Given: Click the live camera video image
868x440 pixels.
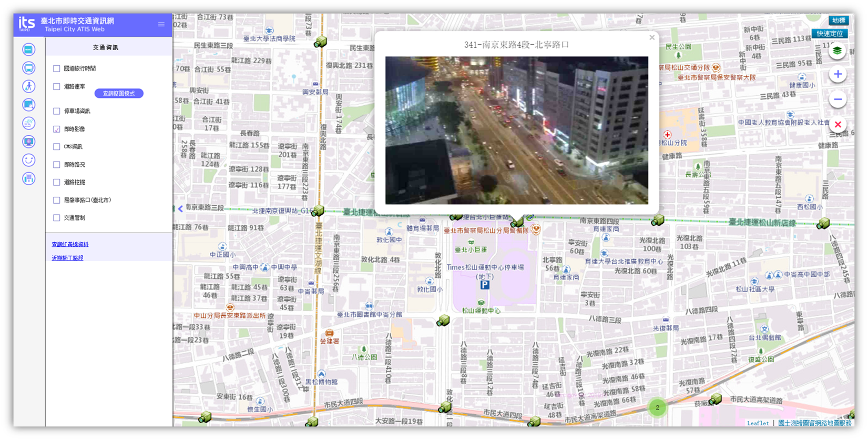Looking at the screenshot, I should click(517, 131).
